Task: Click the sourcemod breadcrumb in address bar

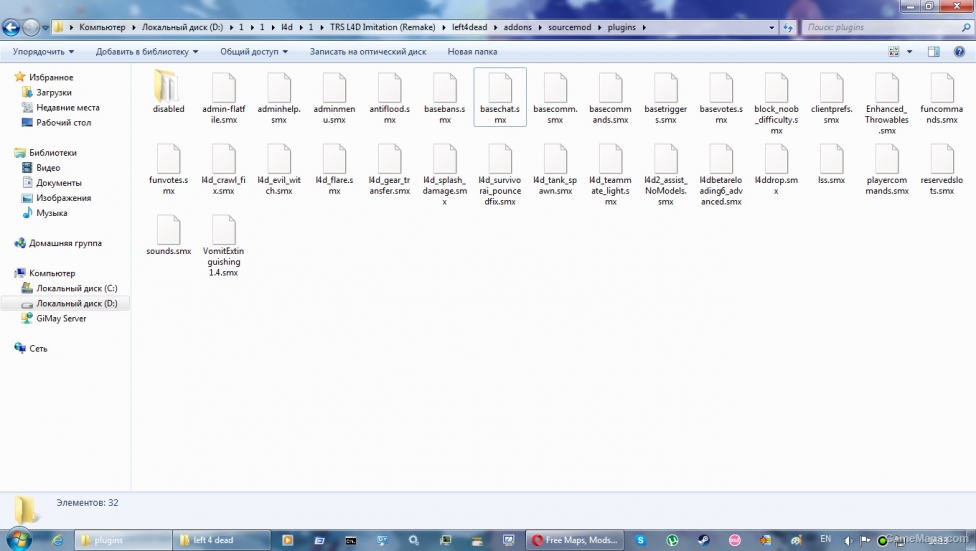Action: coord(569,27)
